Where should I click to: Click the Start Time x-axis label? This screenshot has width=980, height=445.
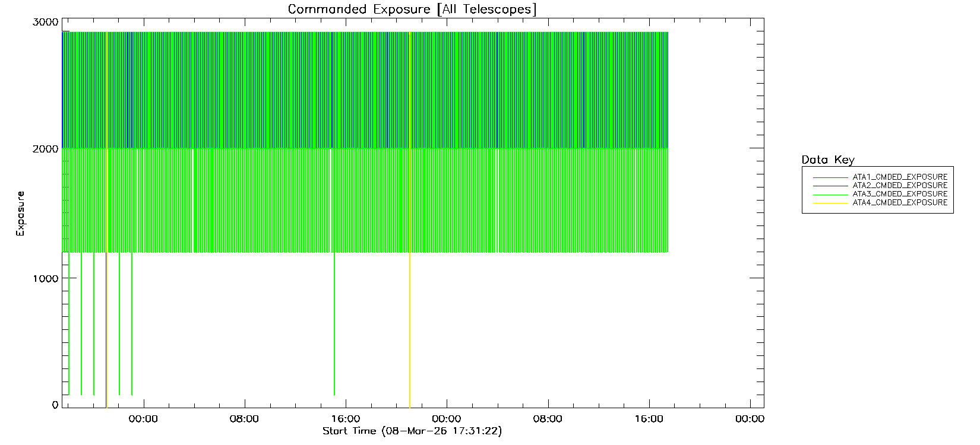click(x=412, y=431)
